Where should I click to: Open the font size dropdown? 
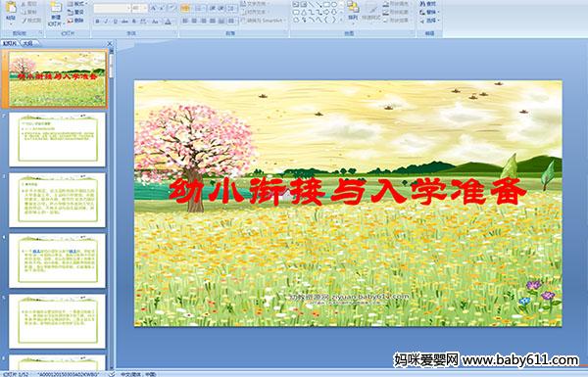139,8
